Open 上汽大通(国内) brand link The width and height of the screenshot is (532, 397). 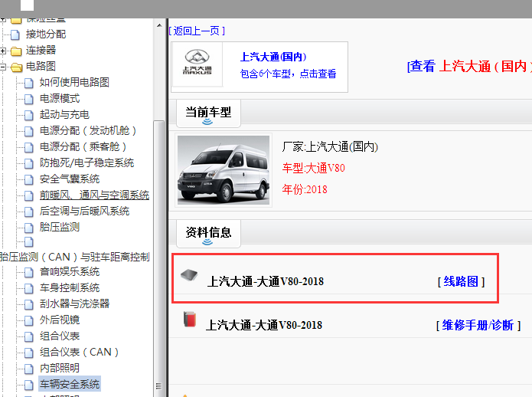[x=273, y=57]
